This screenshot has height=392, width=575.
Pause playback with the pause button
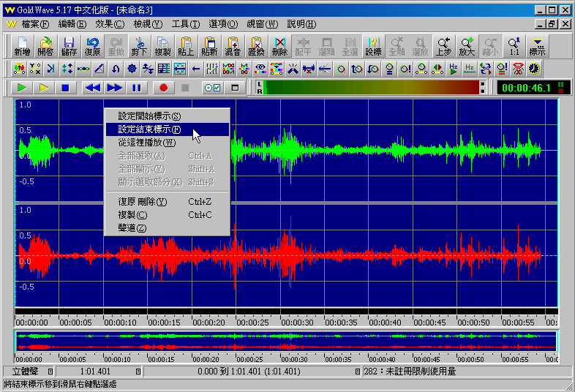click(136, 88)
